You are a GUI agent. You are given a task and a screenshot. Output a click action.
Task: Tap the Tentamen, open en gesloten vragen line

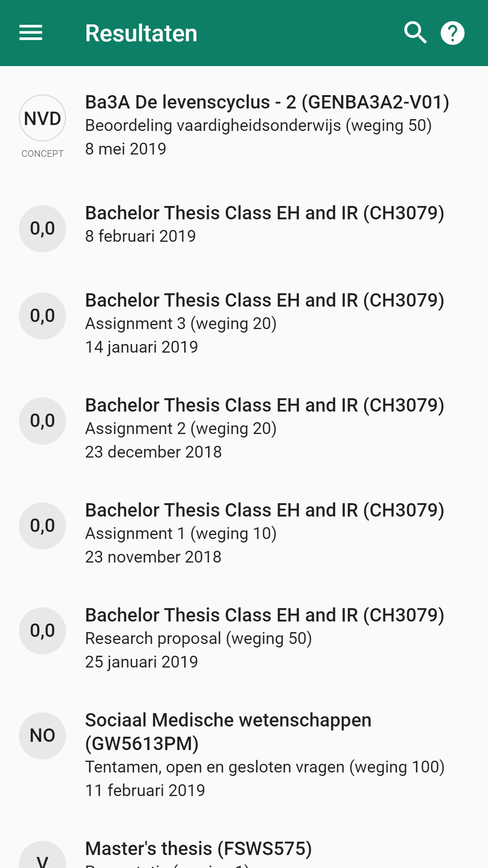tap(264, 767)
